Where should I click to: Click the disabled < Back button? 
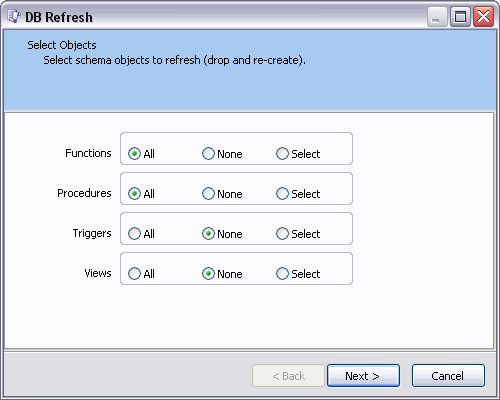click(x=288, y=376)
